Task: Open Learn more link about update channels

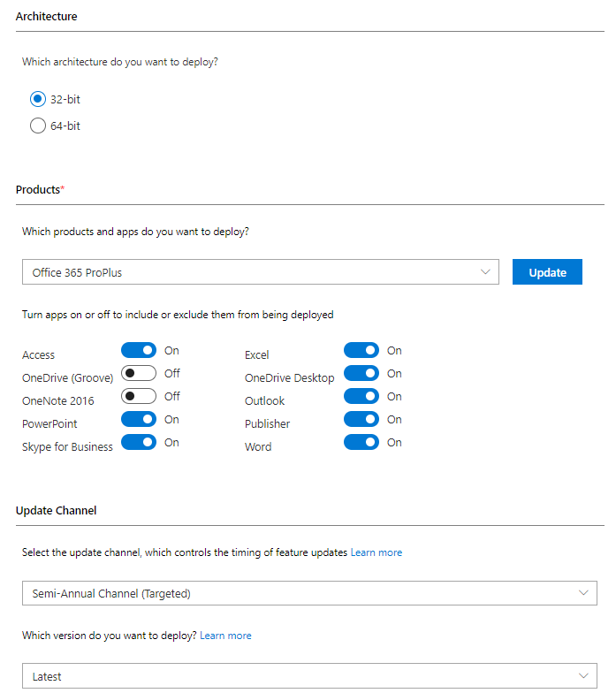Action: pyautogui.click(x=376, y=552)
